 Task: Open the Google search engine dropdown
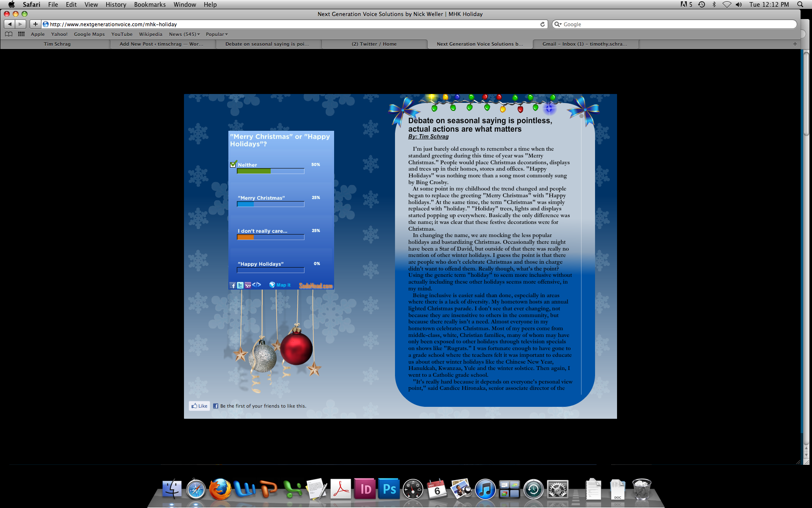pyautogui.click(x=558, y=25)
